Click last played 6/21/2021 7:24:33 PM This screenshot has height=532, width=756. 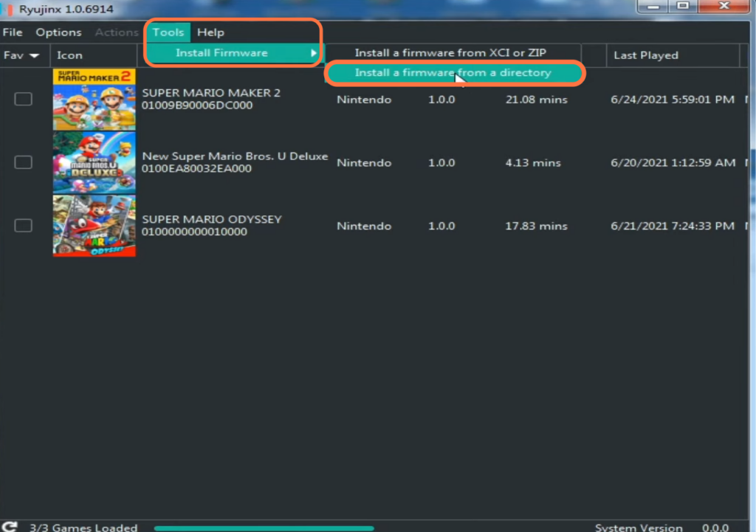[672, 226]
